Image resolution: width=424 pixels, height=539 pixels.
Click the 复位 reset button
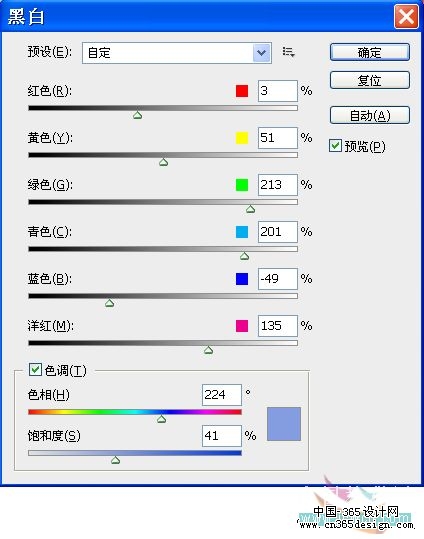(370, 80)
